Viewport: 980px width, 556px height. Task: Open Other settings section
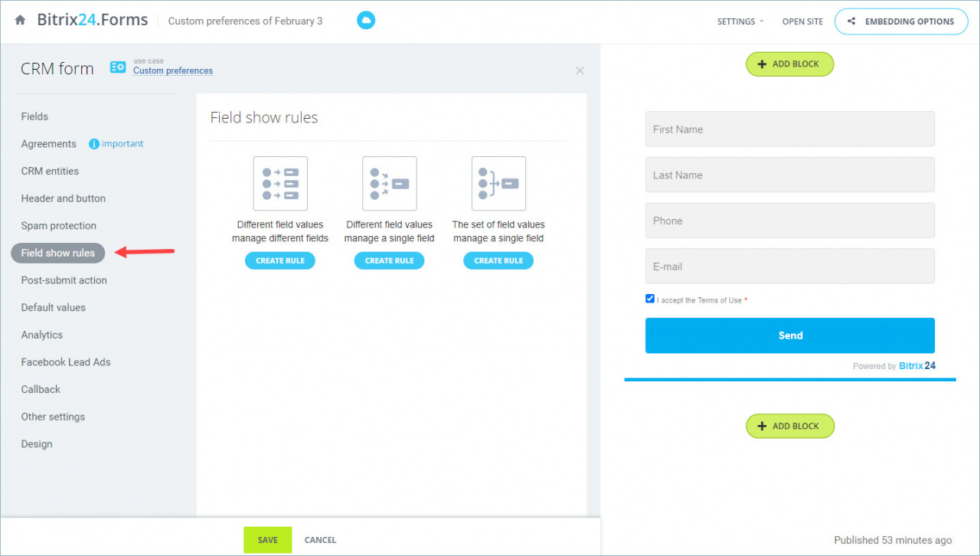click(x=53, y=417)
